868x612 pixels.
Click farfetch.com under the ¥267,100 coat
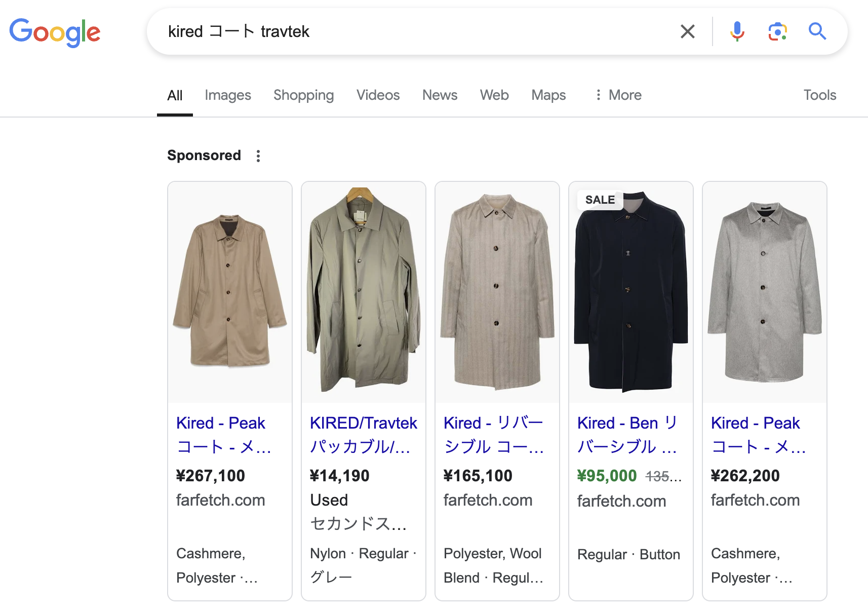tap(221, 500)
